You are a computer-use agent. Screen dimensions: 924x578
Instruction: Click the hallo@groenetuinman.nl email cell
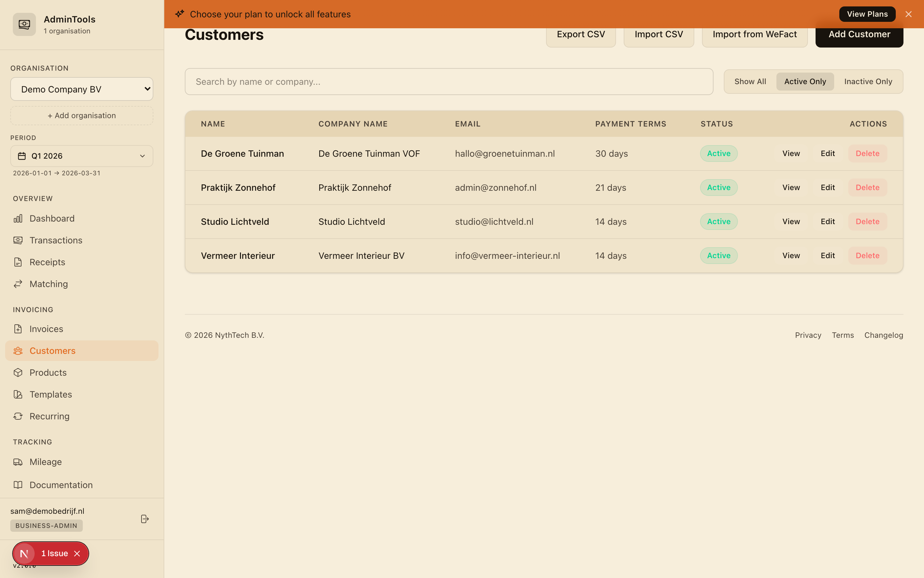[505, 153]
